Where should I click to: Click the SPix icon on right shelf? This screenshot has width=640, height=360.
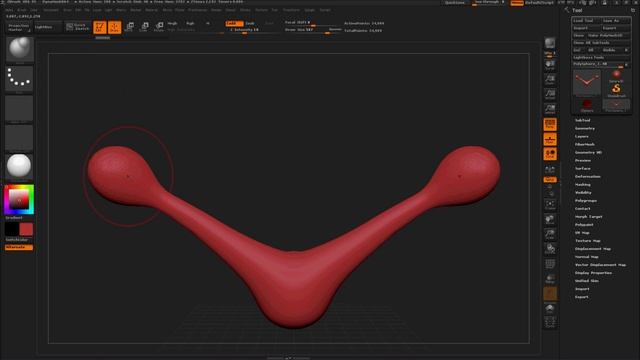[550, 53]
